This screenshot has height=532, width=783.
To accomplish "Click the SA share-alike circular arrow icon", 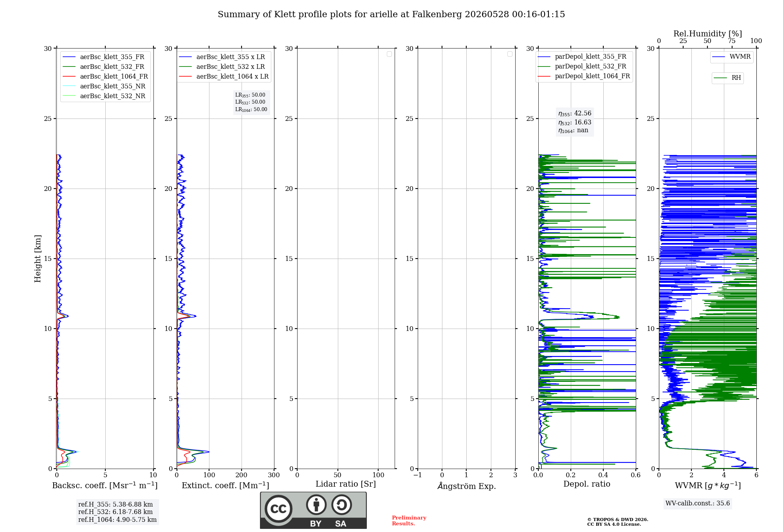I will [342, 505].
